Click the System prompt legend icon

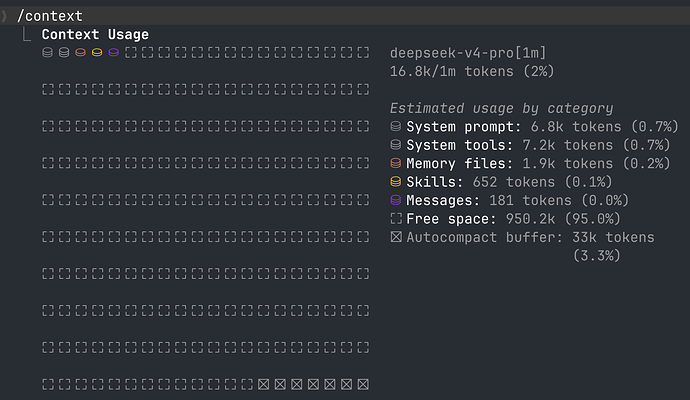[396, 127]
